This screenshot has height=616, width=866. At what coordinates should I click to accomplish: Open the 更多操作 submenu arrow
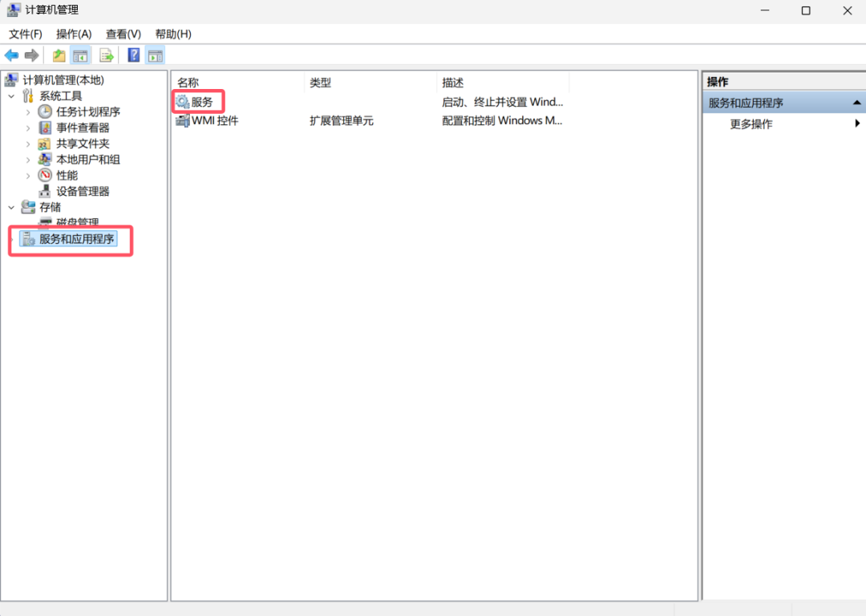point(857,124)
